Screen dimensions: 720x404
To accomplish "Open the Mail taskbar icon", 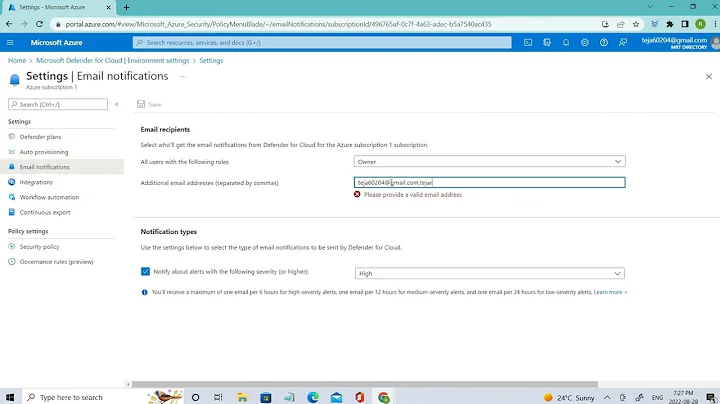I will coord(336,397).
